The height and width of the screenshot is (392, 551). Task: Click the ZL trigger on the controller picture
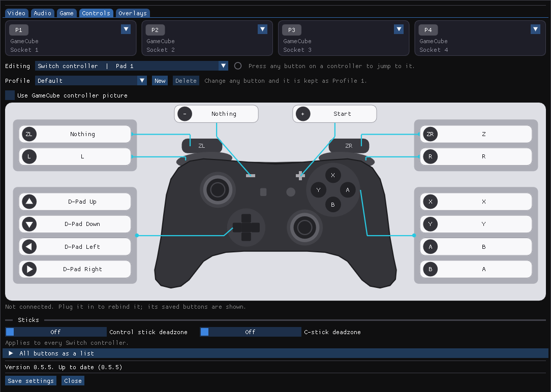[x=202, y=146]
